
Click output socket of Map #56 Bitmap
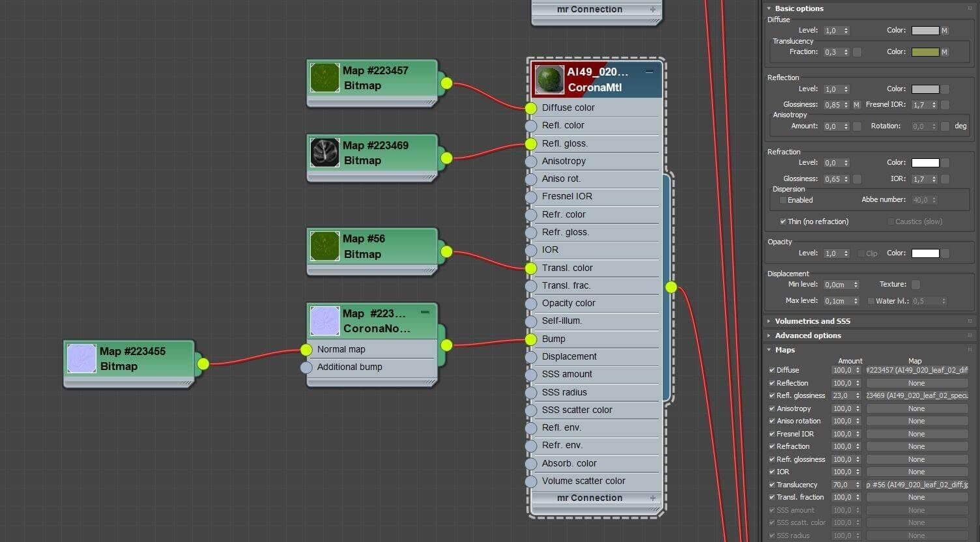pos(446,251)
